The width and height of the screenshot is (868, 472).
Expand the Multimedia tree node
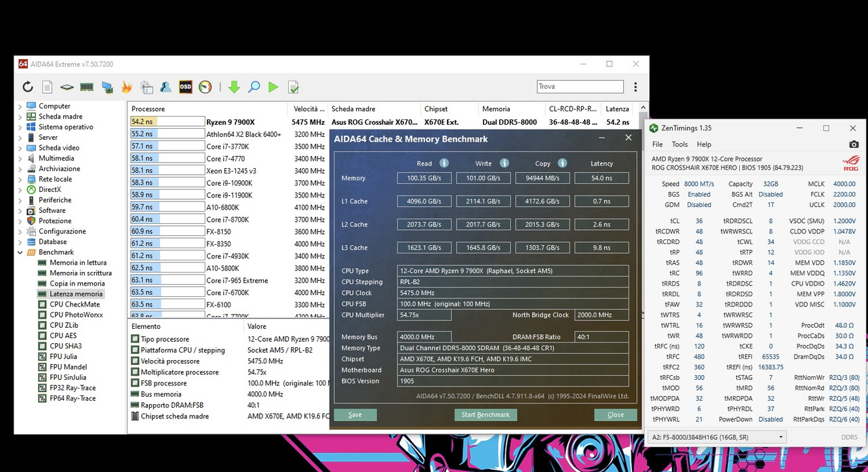coord(20,158)
